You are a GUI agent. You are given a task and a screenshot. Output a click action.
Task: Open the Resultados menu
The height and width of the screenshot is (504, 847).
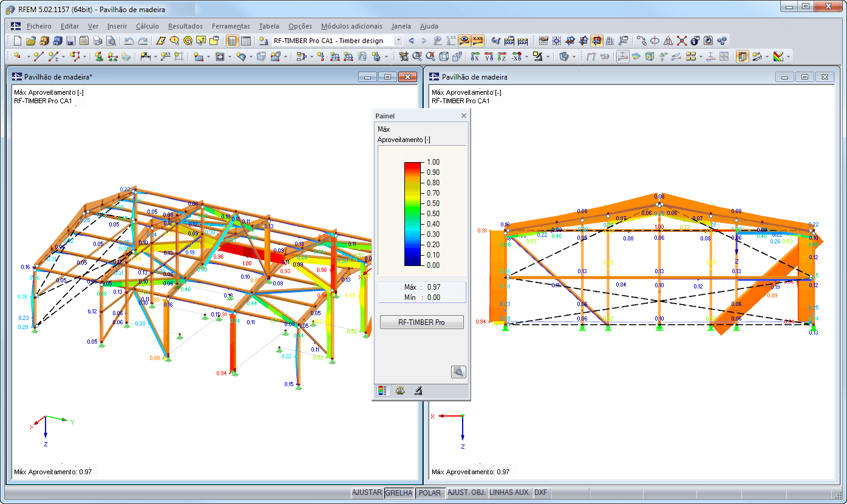coord(186,26)
